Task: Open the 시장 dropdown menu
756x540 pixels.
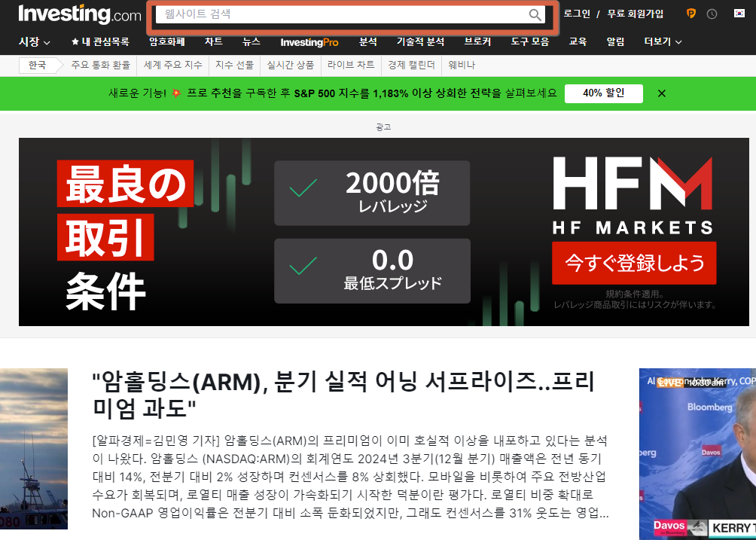Action: [29, 42]
